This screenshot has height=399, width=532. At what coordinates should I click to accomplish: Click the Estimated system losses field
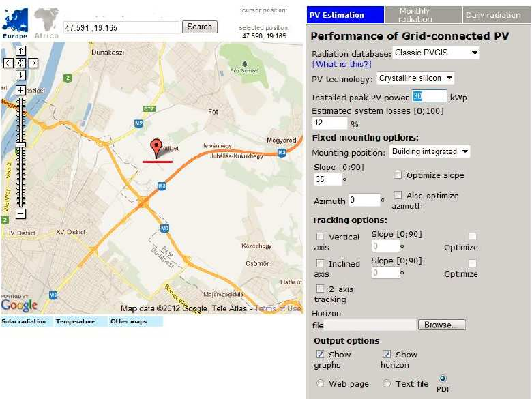(x=329, y=123)
